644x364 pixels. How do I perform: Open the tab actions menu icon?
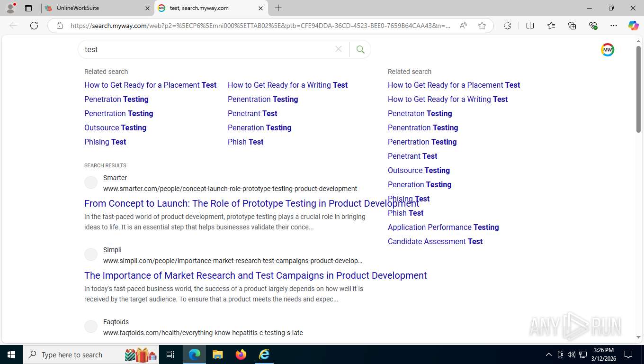(x=28, y=8)
